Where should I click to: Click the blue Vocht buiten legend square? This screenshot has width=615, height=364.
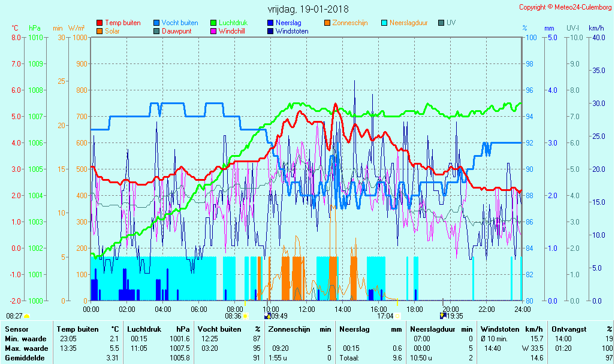(x=156, y=23)
